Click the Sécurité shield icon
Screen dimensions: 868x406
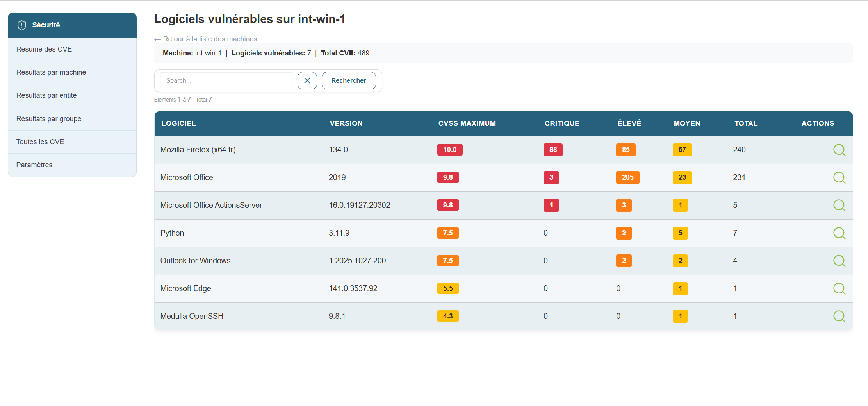[22, 25]
